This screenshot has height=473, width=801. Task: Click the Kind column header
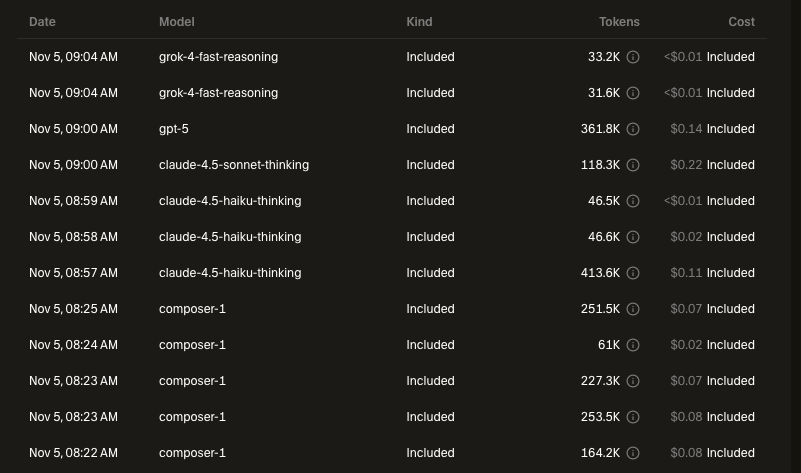[x=419, y=21]
